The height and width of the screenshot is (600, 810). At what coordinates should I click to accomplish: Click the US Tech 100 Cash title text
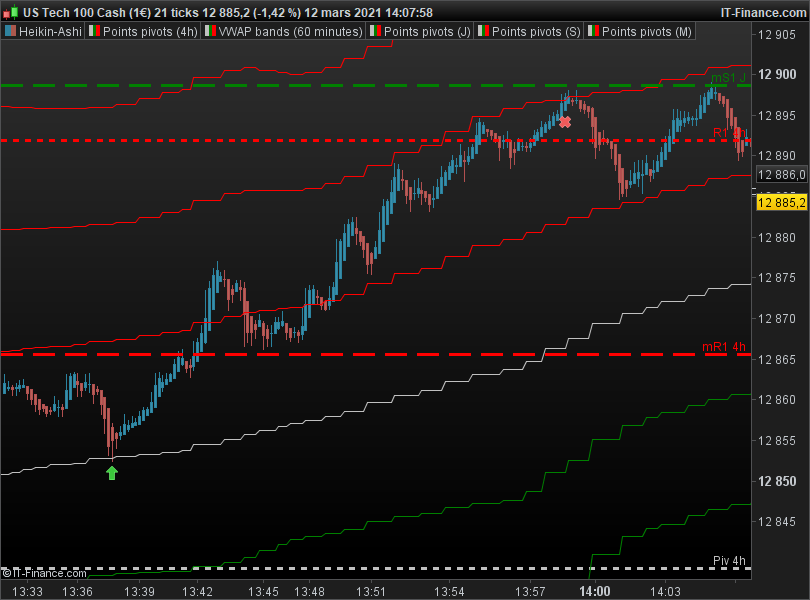74,12
